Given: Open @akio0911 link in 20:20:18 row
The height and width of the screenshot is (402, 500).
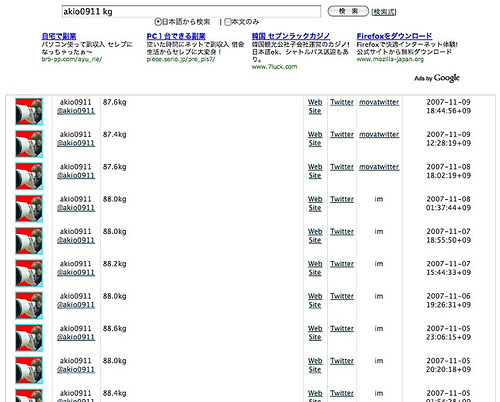Looking at the screenshot, I should click(x=76, y=370).
